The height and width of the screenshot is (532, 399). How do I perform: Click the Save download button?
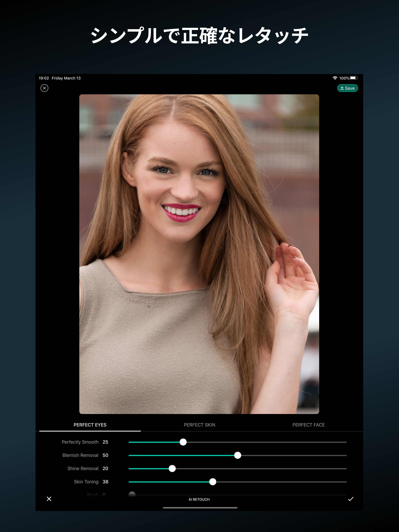(x=347, y=88)
